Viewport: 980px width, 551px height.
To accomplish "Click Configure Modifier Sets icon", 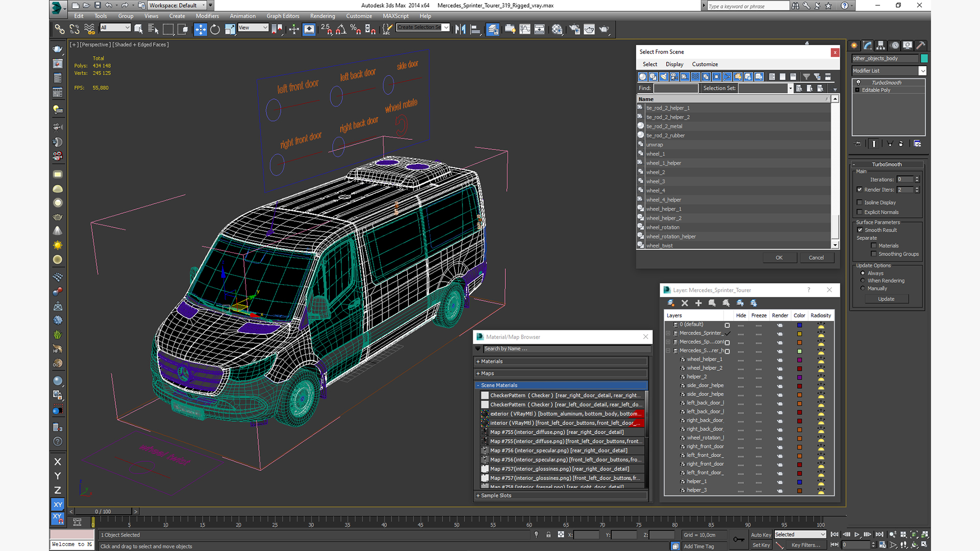I will (x=917, y=144).
